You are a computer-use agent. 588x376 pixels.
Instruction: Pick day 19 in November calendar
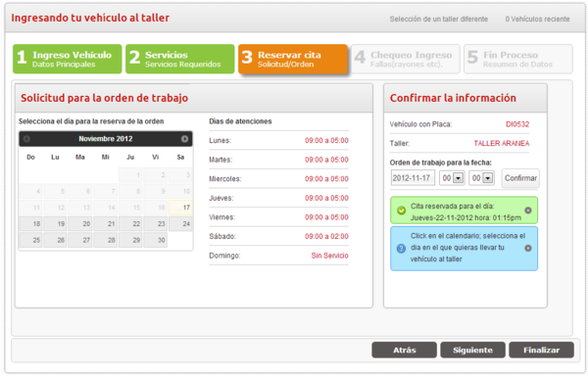pos(56,224)
